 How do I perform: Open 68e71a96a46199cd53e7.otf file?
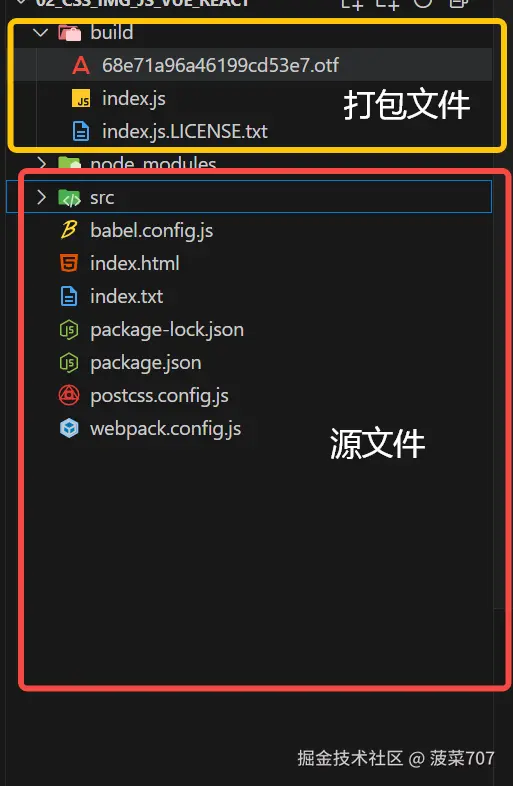pos(221,65)
